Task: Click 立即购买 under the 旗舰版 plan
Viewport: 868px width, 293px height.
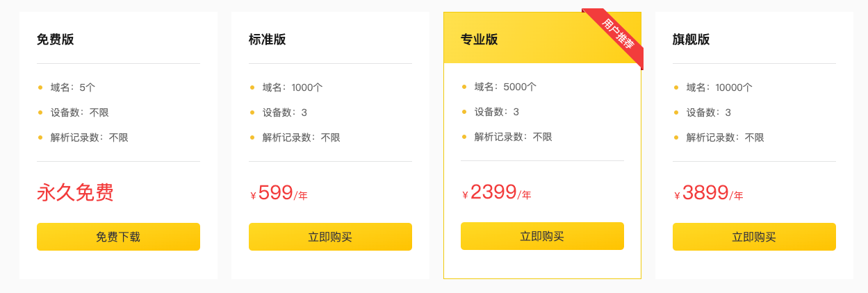Action: [754, 237]
